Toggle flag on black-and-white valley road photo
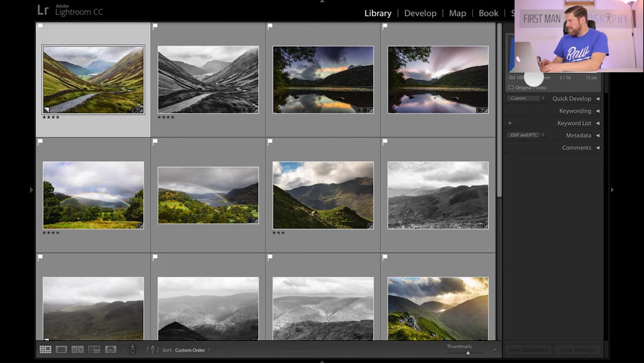644x363 pixels. [x=155, y=26]
